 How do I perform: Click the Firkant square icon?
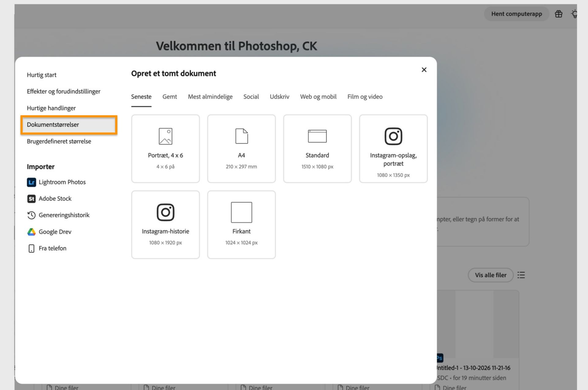click(x=241, y=212)
